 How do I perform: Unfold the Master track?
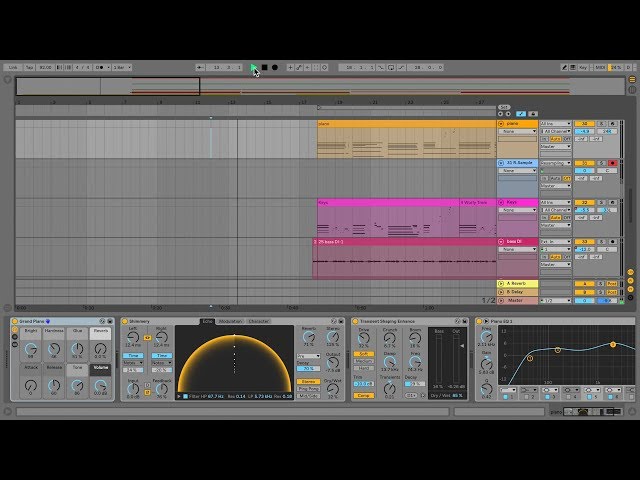coord(501,300)
